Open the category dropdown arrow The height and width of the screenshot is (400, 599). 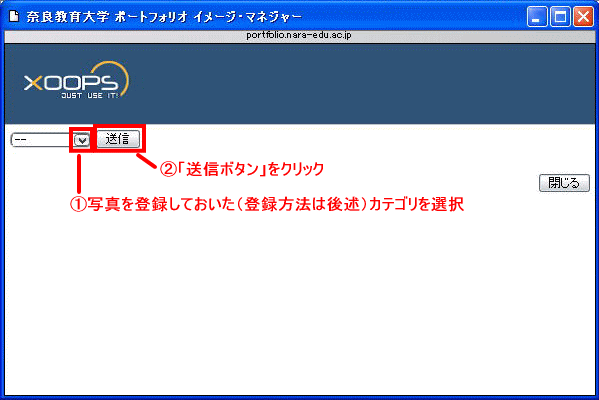81,140
